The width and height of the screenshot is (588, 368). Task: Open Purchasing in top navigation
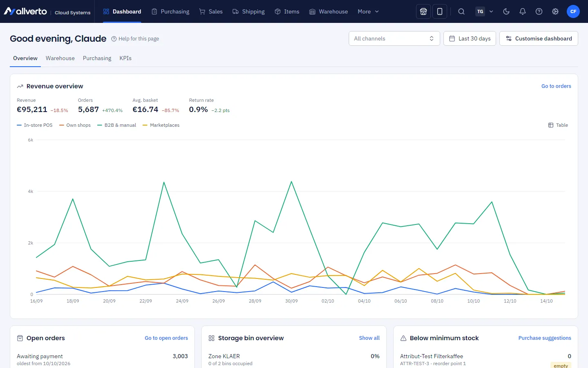tap(170, 11)
